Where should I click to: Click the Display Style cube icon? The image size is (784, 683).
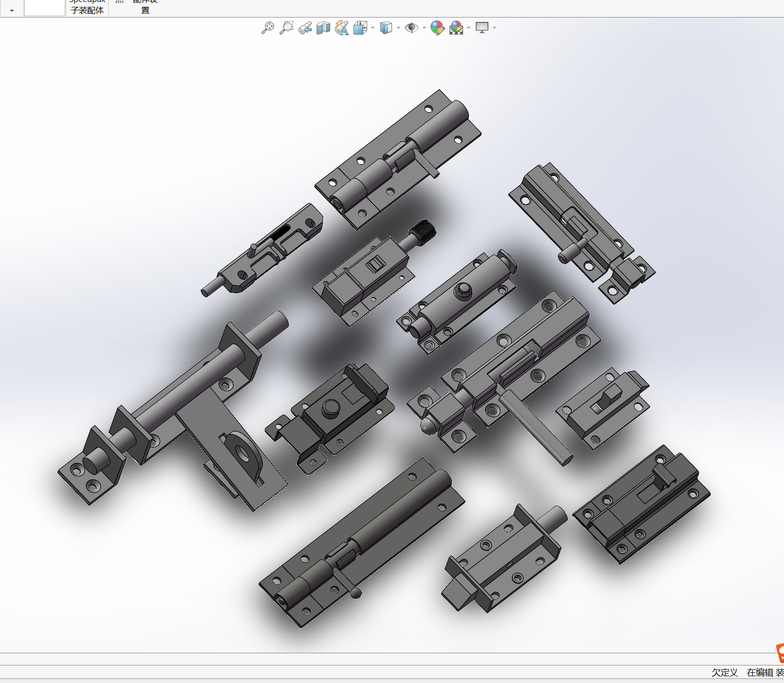coord(386,28)
